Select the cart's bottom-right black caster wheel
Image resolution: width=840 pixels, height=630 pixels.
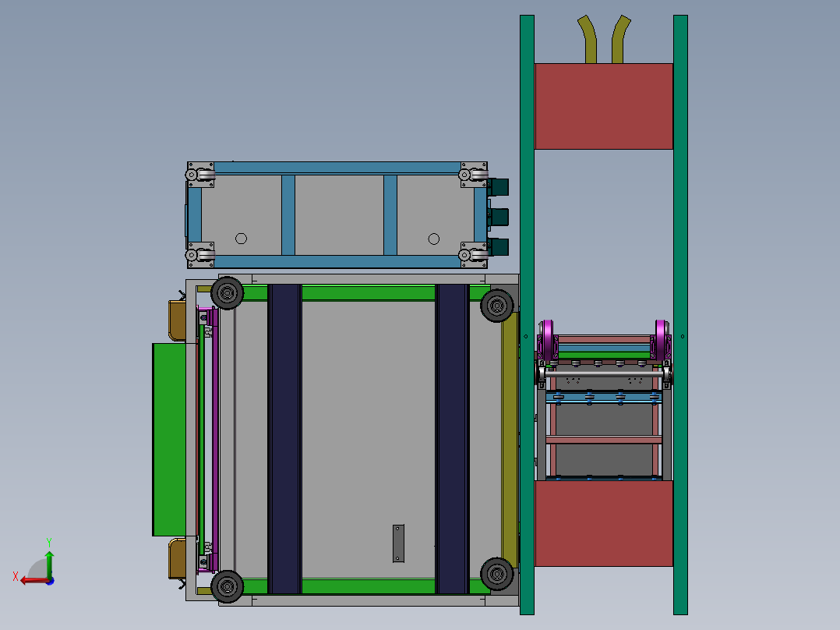pyautogui.click(x=496, y=574)
